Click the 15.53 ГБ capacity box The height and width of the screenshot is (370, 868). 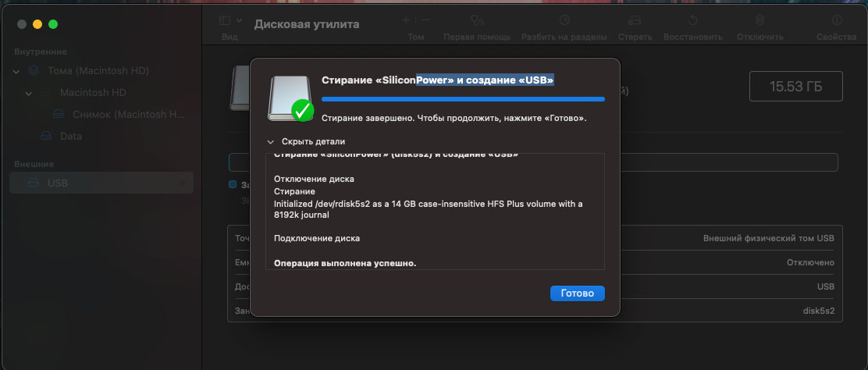(x=796, y=87)
